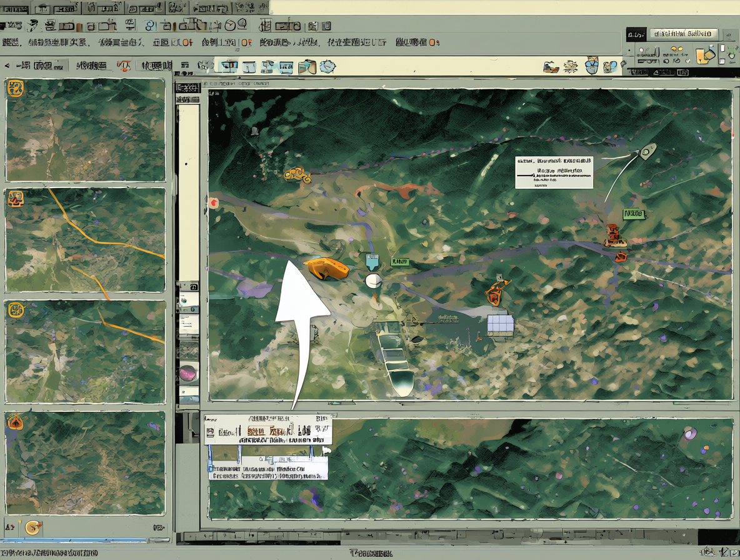
Task: Click the red robot-shaped marker on the main map
Action: click(x=614, y=236)
